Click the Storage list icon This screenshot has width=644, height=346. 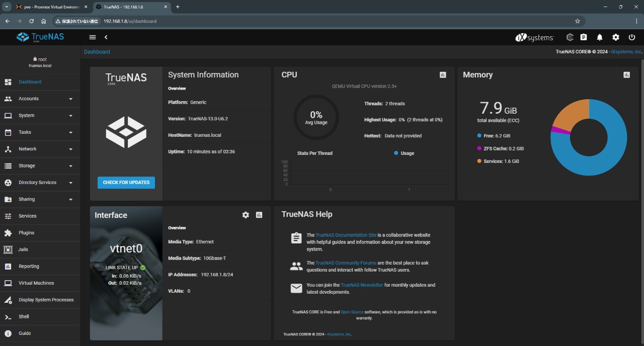(x=8, y=166)
